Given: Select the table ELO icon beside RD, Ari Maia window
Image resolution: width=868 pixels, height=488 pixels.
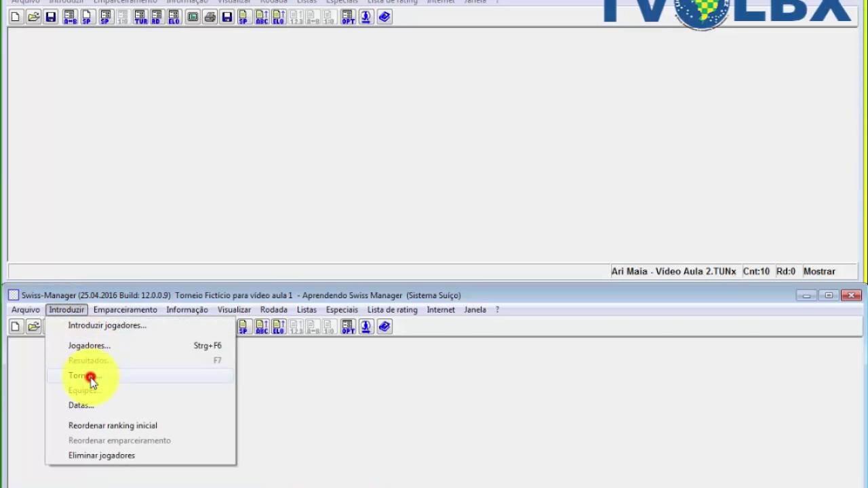Looking at the screenshot, I should (174, 17).
